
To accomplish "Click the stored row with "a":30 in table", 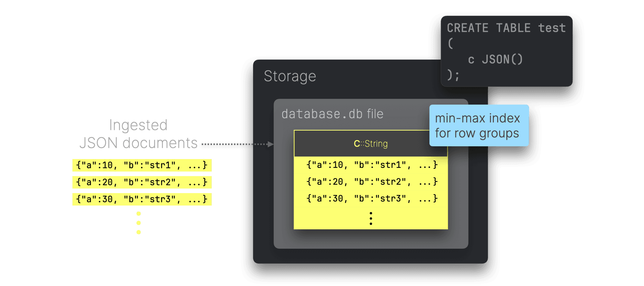I will [372, 199].
